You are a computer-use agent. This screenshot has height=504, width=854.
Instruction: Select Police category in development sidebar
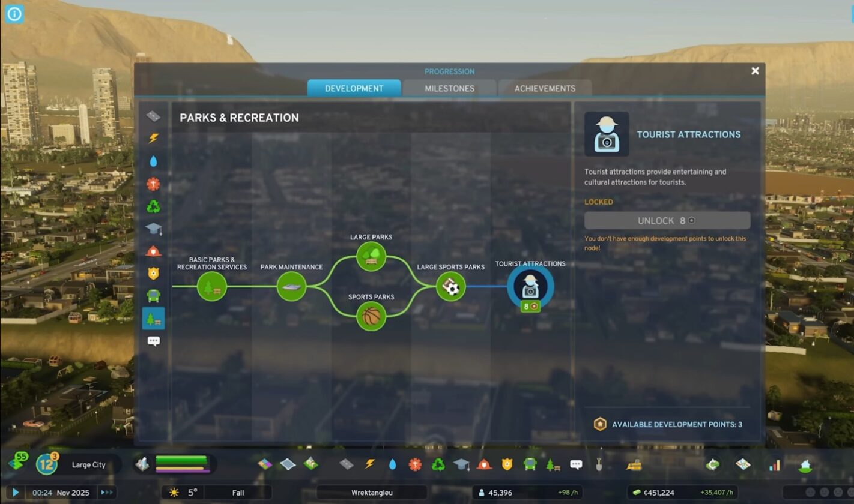tap(154, 274)
